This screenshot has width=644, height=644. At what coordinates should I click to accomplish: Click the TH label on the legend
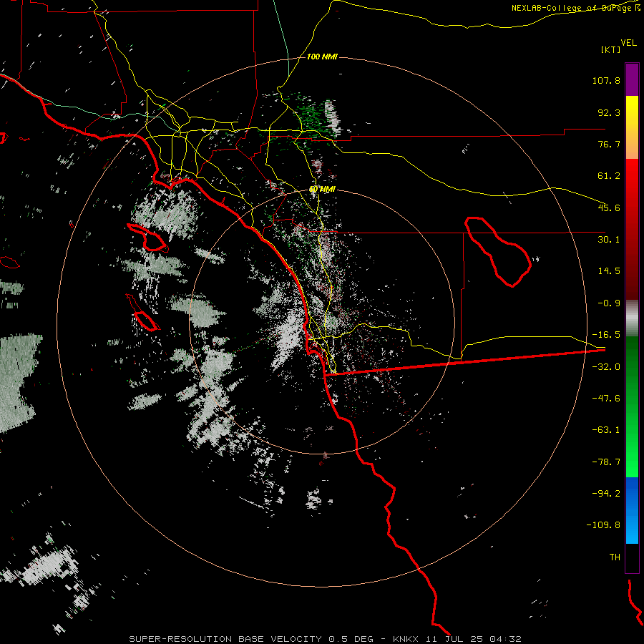615,557
